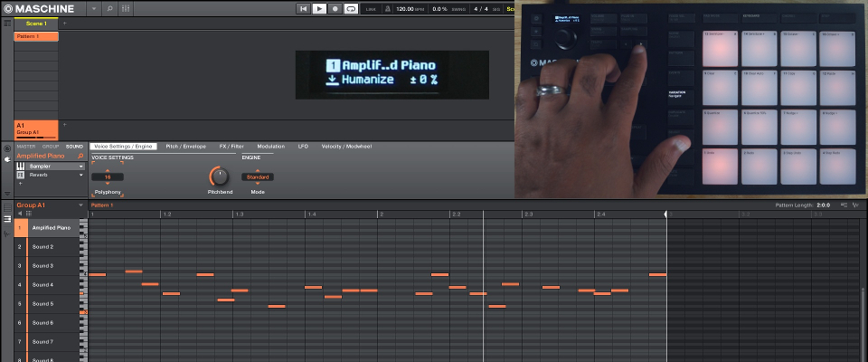Switch to the GROUP tab
Screen dimensions: 868x362
pyautogui.click(x=51, y=147)
